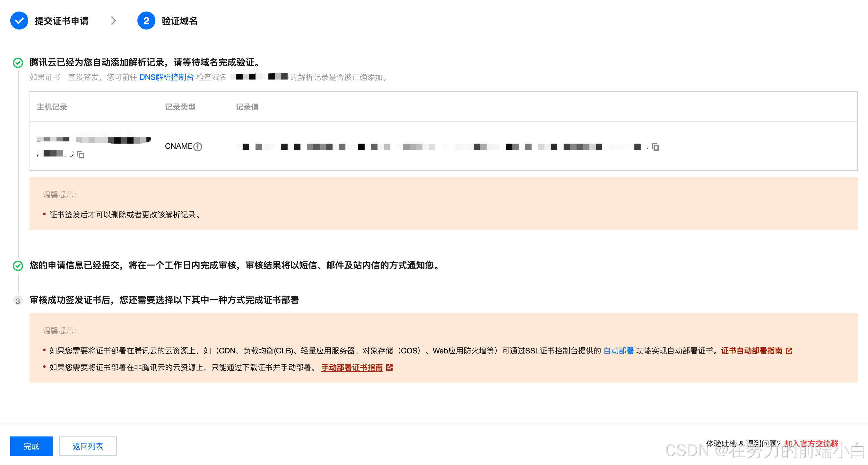Click the green check beside application submitted notice
The width and height of the screenshot is (868, 465).
(x=18, y=266)
